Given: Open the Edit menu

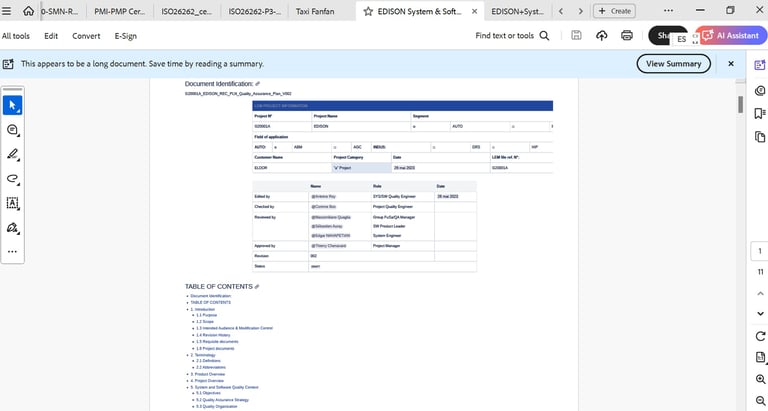Looking at the screenshot, I should pyautogui.click(x=51, y=36).
